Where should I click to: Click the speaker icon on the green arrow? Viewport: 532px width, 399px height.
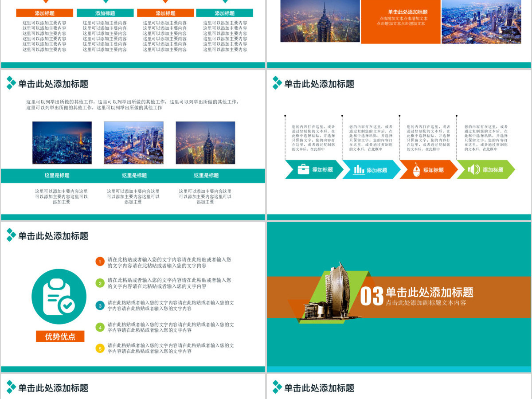[474, 169]
